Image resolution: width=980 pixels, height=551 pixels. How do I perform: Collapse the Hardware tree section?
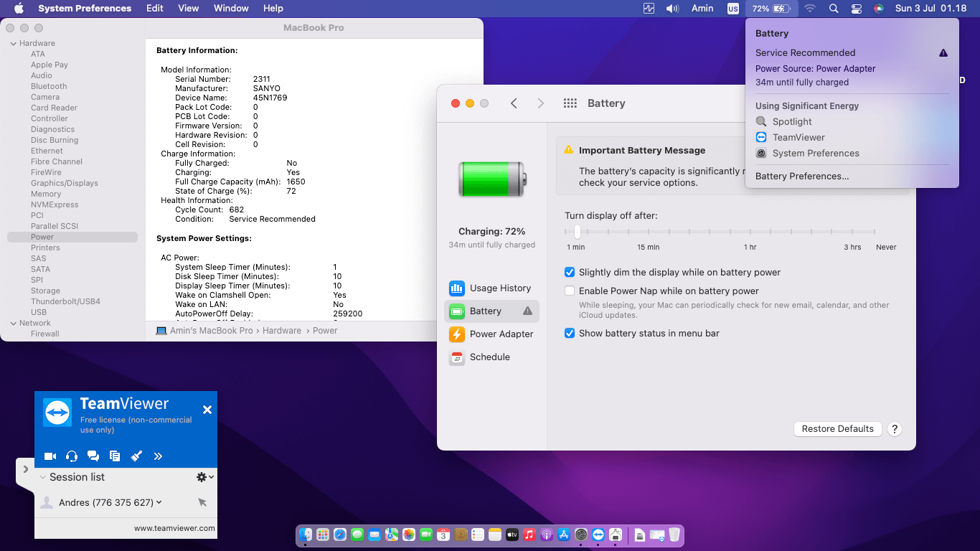pyautogui.click(x=13, y=44)
